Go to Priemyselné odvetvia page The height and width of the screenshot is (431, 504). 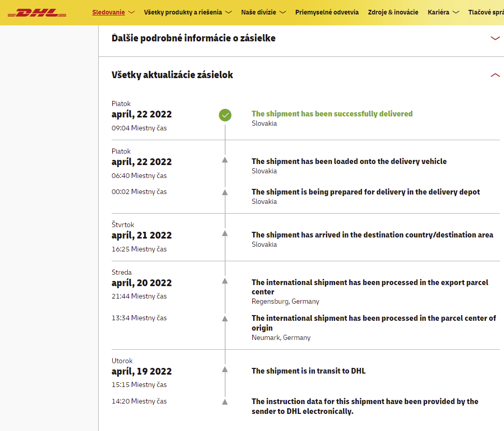(327, 12)
